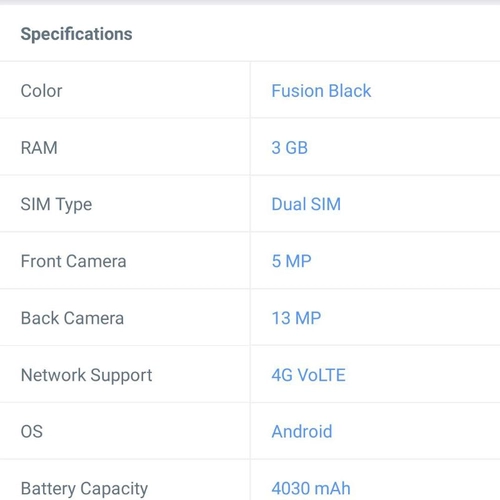Click the 13 MP back camera value
The height and width of the screenshot is (500, 500).
[x=296, y=318]
